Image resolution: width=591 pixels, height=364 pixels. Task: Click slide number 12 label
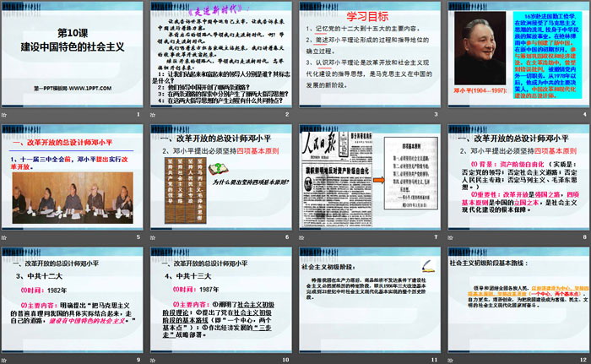pos(583,360)
